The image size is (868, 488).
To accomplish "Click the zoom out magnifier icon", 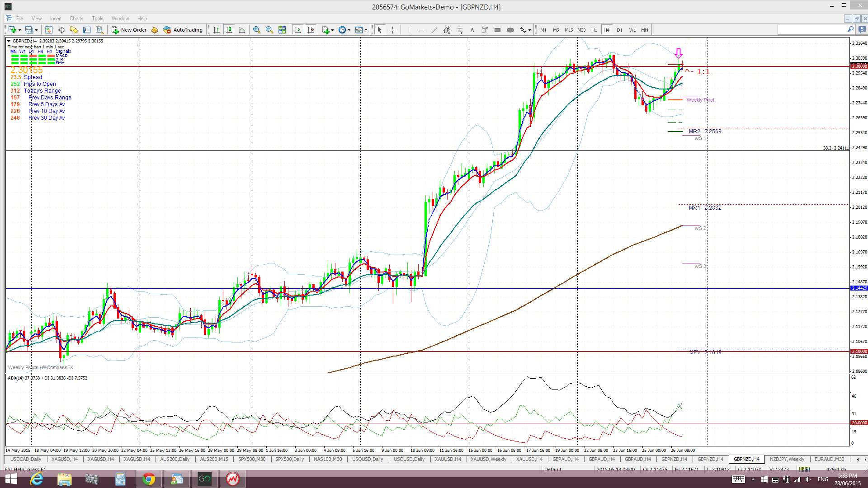I will tap(269, 30).
